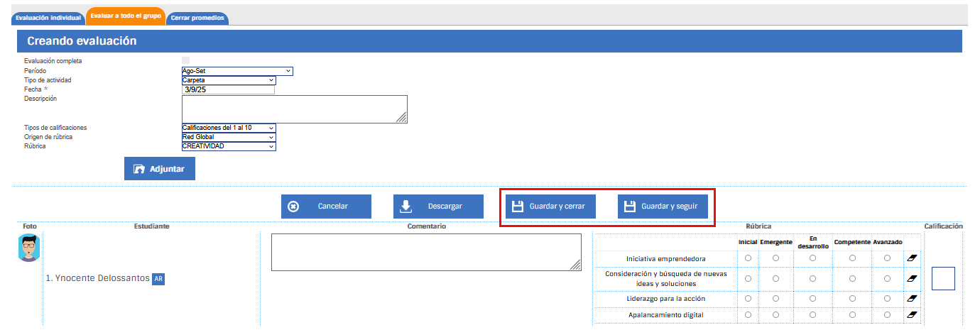Choose Competente for Apalancamiento digital
This screenshot has height=330, width=980.
(852, 314)
